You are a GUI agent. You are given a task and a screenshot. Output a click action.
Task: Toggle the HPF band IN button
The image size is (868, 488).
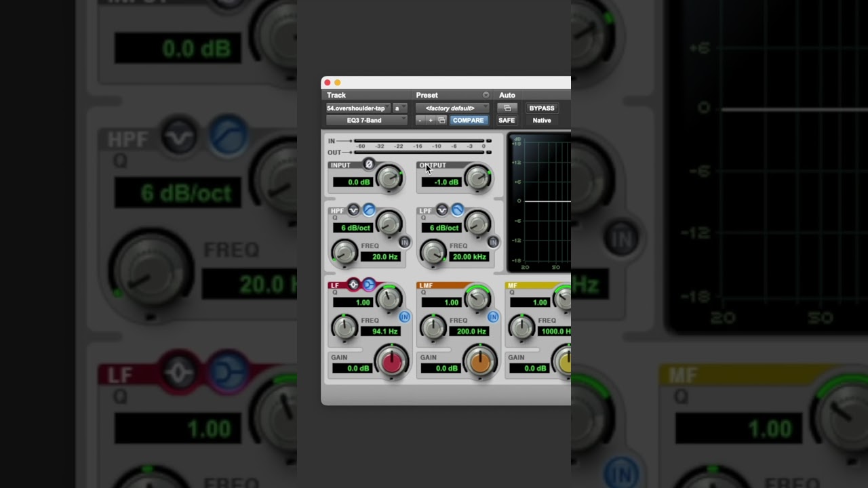405,242
